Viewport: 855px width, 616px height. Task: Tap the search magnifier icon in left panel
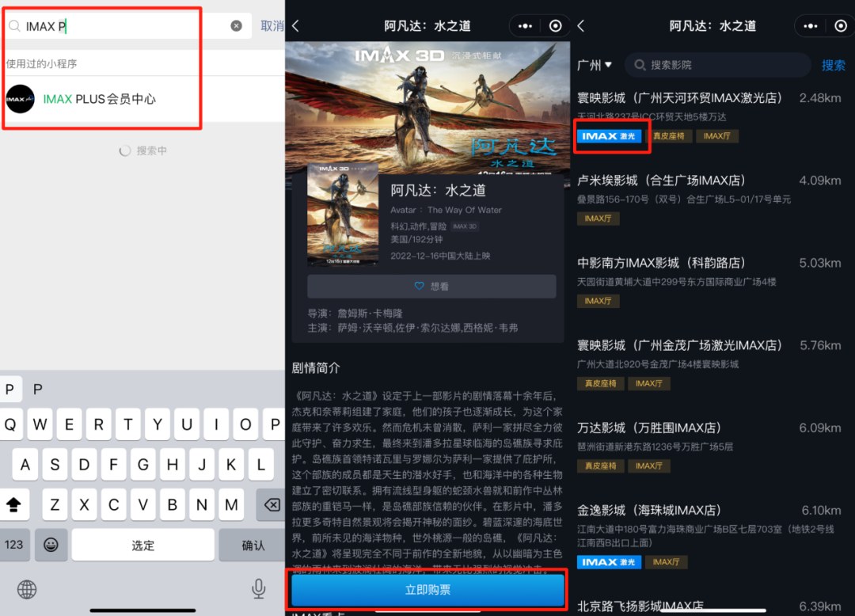(15, 25)
